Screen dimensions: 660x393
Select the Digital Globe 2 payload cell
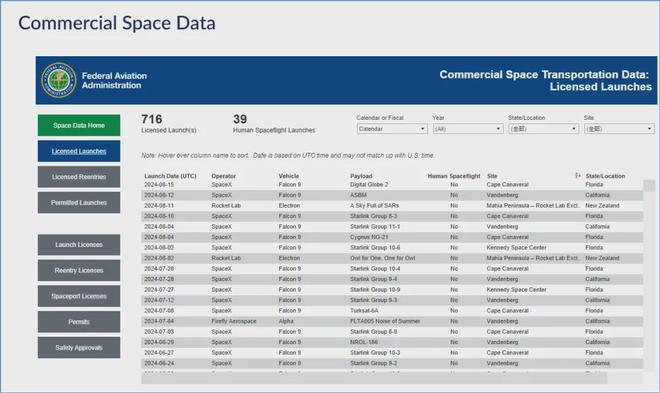[x=369, y=185]
